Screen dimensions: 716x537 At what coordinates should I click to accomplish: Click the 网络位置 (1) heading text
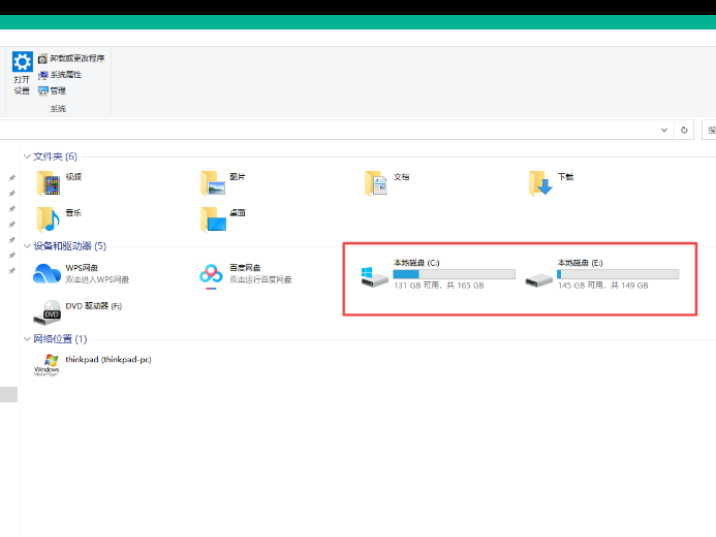(x=60, y=339)
